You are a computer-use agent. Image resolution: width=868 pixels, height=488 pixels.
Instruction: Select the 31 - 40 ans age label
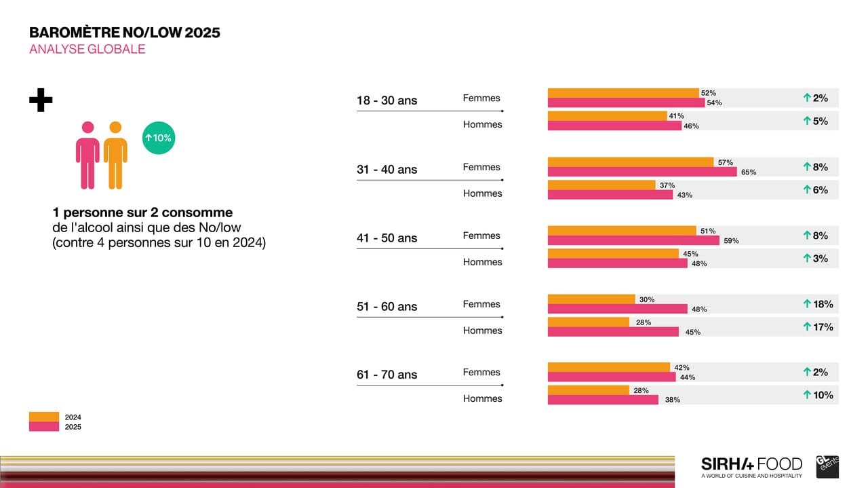(387, 170)
